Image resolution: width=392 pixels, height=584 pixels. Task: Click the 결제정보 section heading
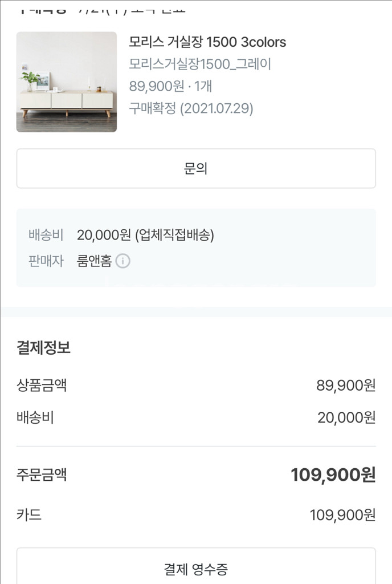pyautogui.click(x=43, y=348)
